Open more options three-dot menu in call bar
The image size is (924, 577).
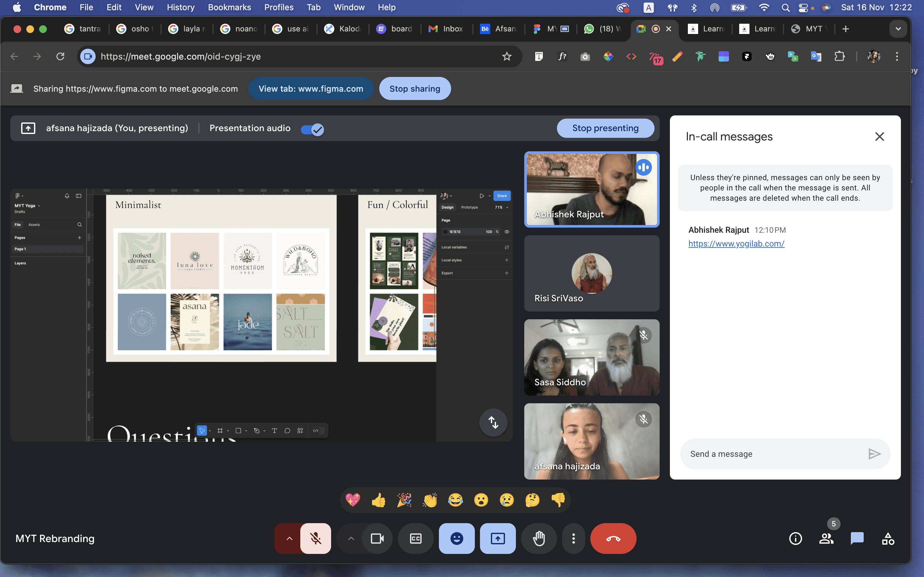[x=573, y=539]
